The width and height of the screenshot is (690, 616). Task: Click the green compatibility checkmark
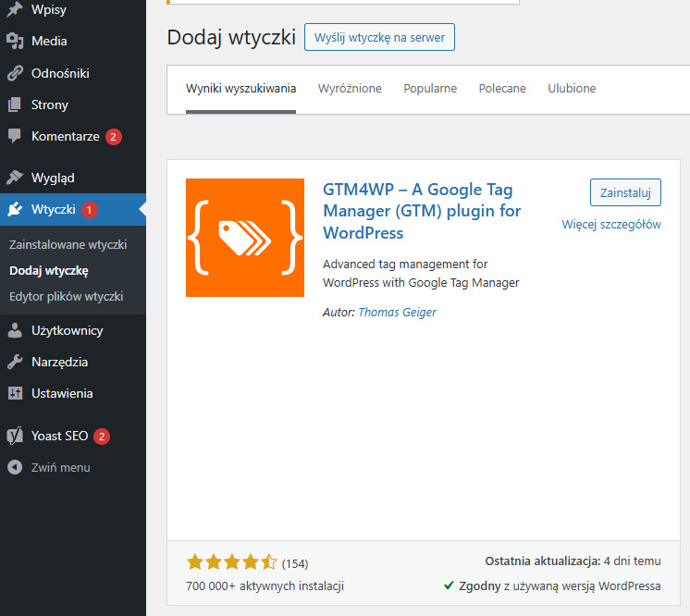(449, 585)
